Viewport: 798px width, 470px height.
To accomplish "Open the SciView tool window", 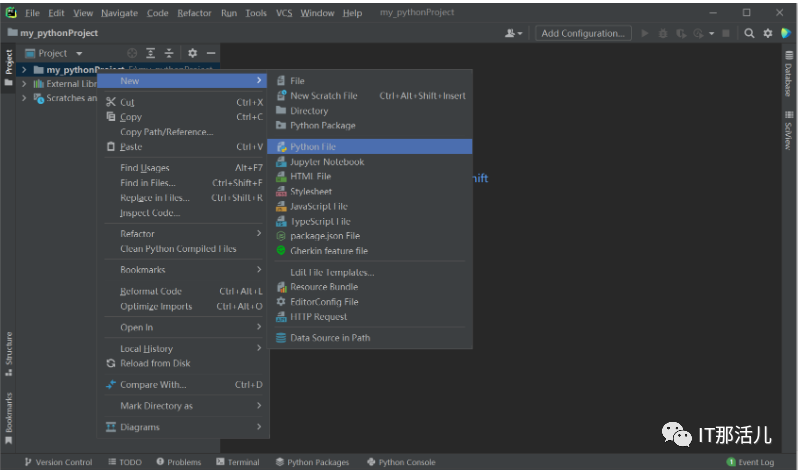I will (788, 130).
